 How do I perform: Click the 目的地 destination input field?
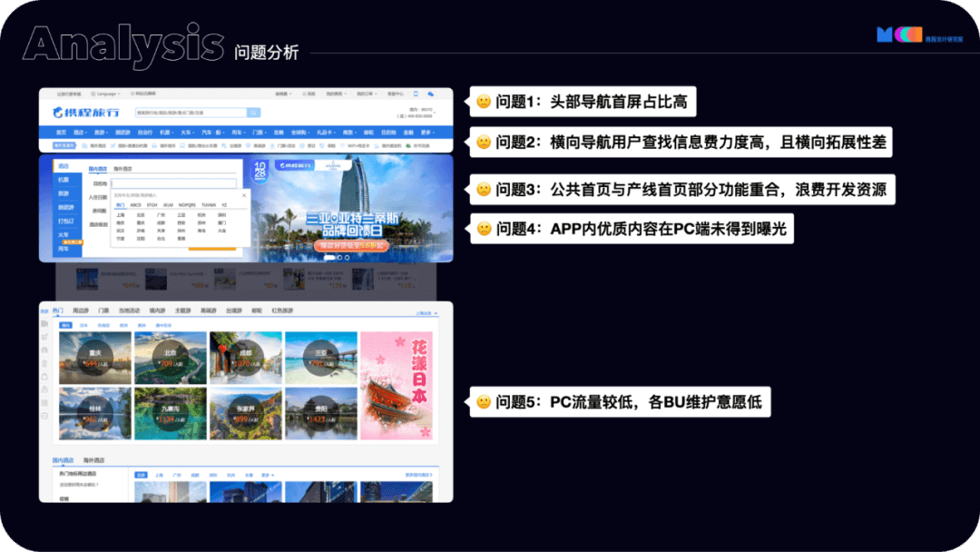tap(173, 183)
